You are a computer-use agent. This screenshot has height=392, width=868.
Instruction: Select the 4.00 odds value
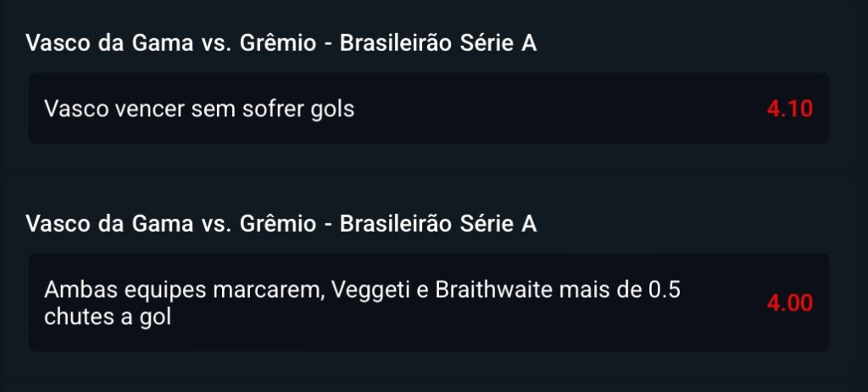[790, 303]
